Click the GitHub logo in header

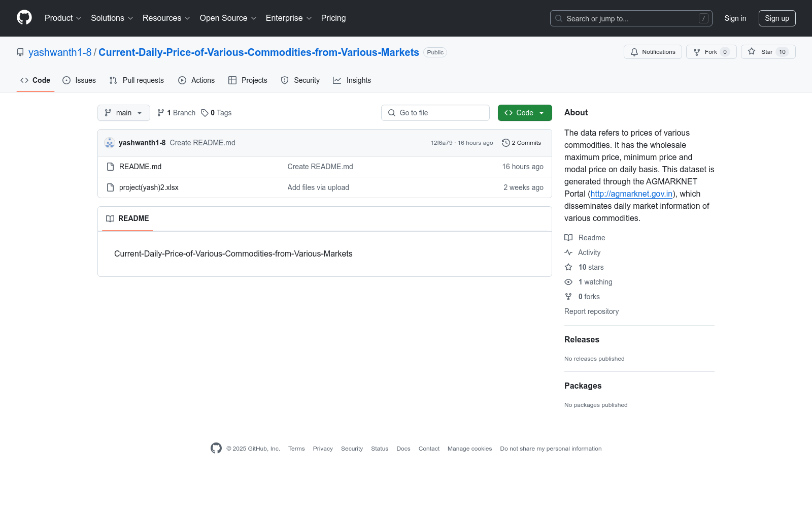24,18
